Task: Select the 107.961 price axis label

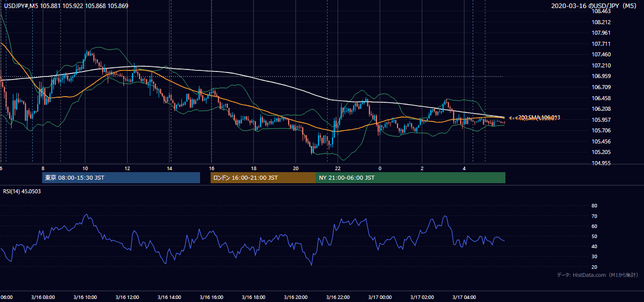Action: pos(602,33)
